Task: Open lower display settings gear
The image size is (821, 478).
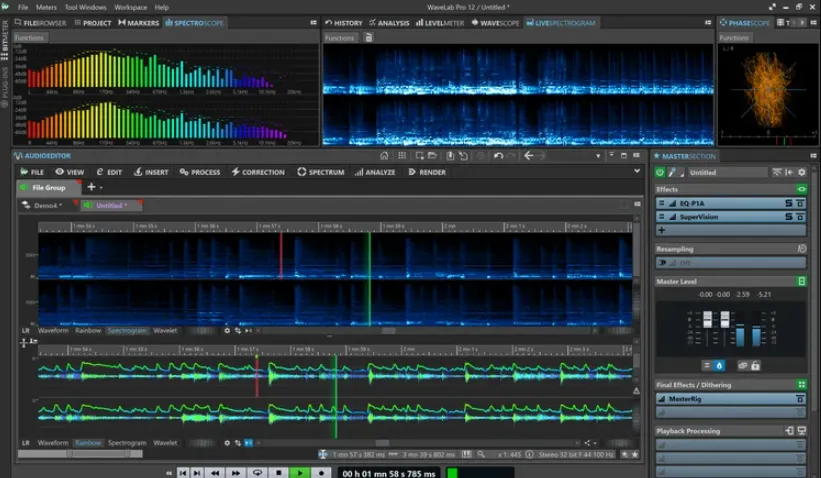Action: pyautogui.click(x=227, y=443)
